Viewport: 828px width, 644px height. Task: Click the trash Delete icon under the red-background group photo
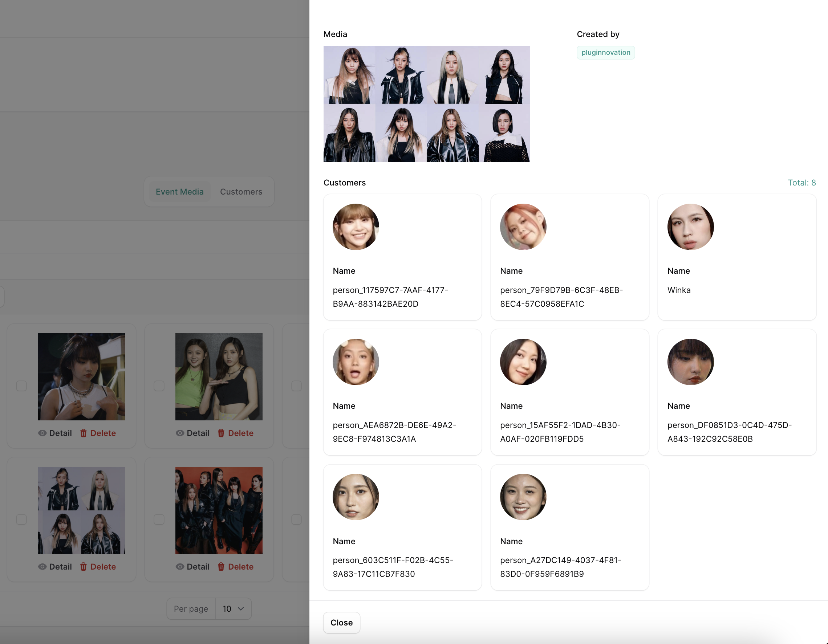coord(221,566)
